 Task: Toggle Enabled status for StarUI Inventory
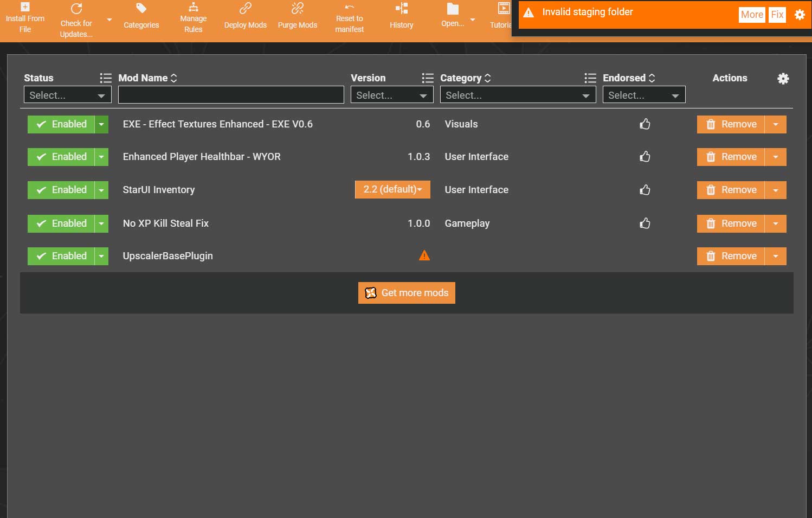pos(61,190)
